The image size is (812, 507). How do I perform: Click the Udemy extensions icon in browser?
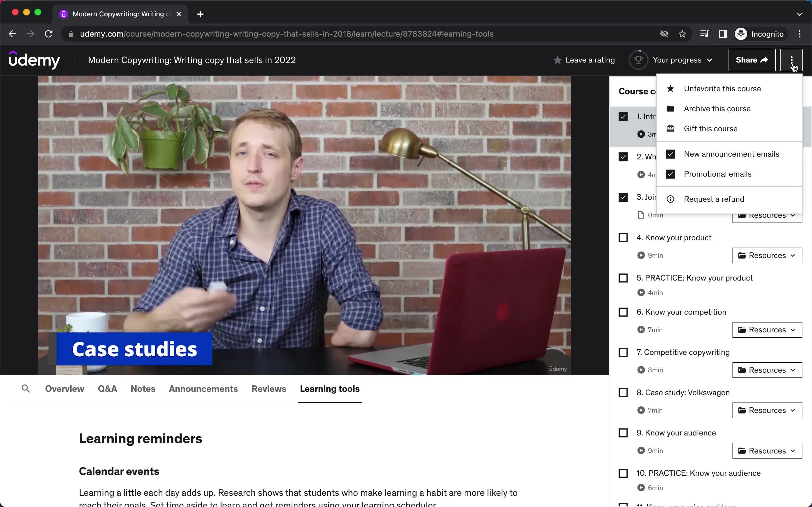64,14
